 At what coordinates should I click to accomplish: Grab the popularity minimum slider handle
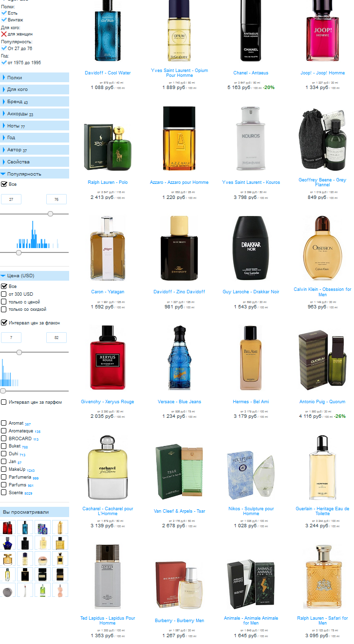click(x=19, y=252)
